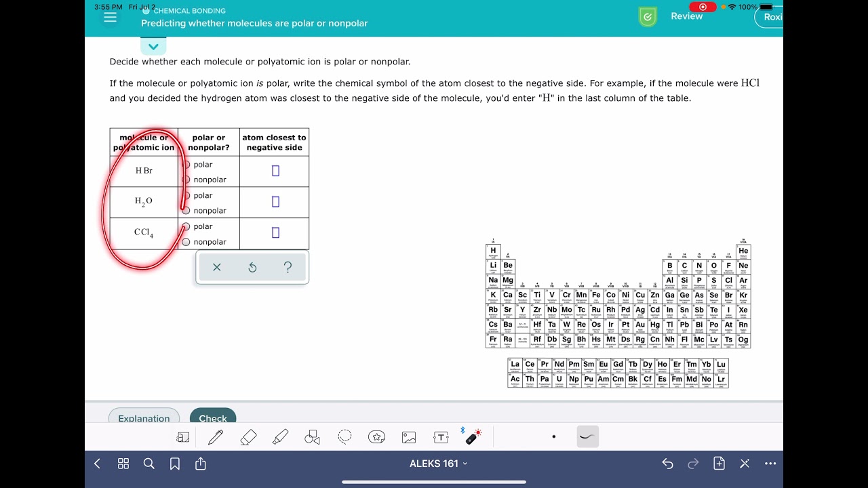
Task: Click helium (He) in the periodic table
Action: point(743,252)
